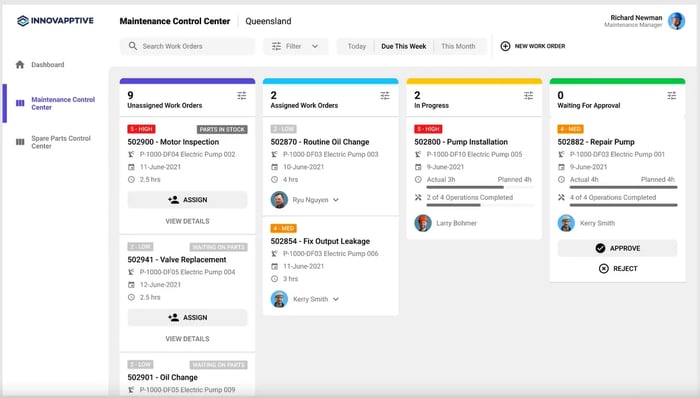Click operations progress bar on Repair Pump
The image size is (700, 398).
623,205
